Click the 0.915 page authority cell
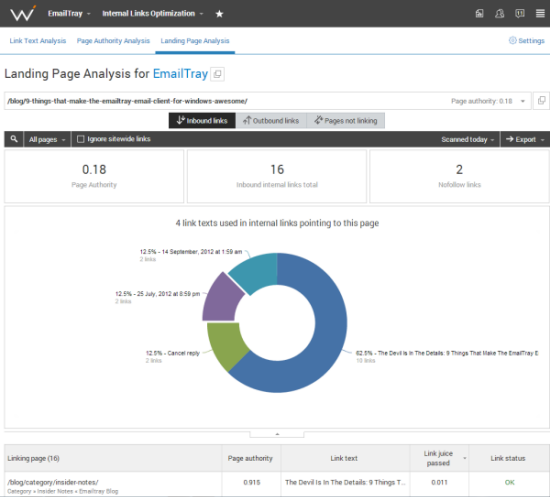 coord(251,482)
